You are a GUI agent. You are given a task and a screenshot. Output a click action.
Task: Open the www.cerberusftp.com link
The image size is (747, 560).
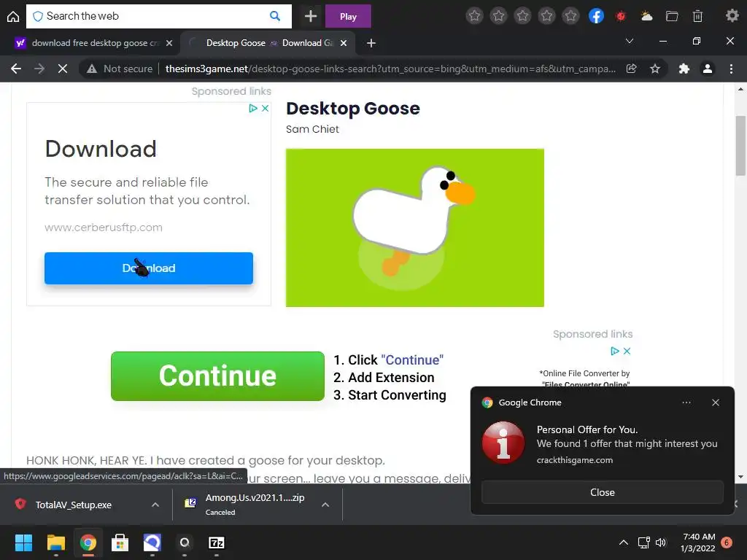click(104, 227)
